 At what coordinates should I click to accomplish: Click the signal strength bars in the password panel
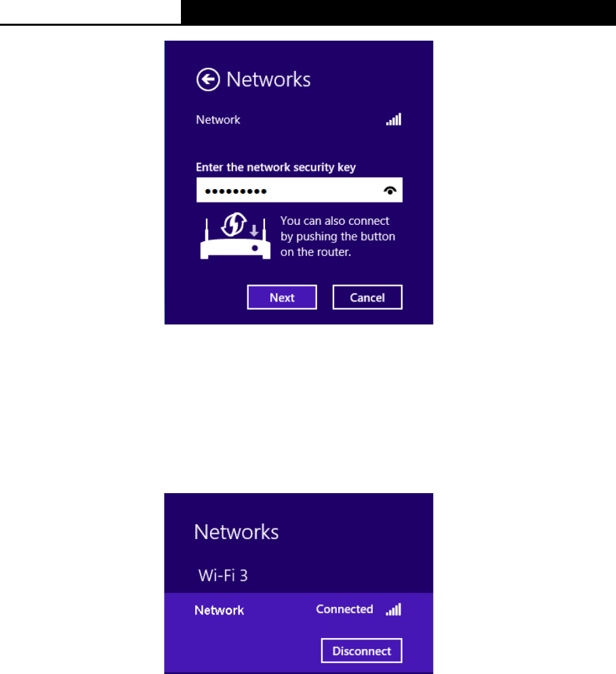pyautogui.click(x=394, y=119)
